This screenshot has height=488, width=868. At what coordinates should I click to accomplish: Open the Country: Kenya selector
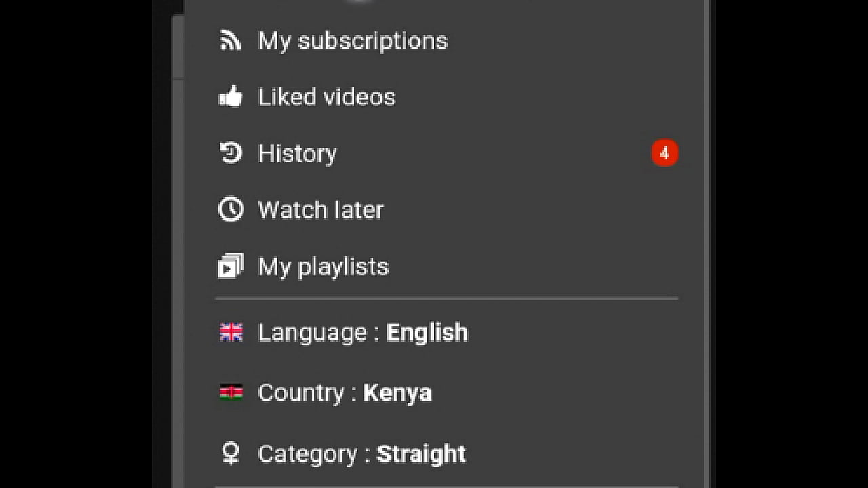[344, 392]
